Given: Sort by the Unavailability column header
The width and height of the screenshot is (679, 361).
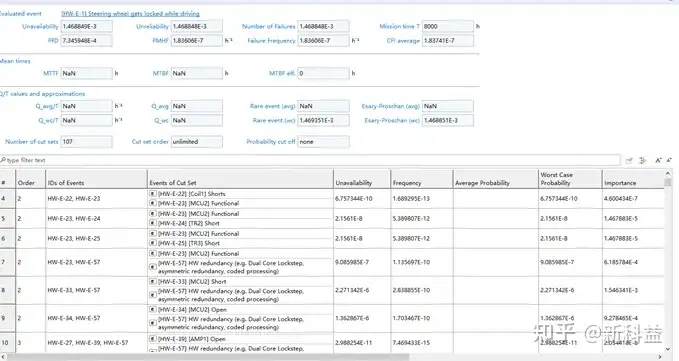Looking at the screenshot, I should (362, 179).
